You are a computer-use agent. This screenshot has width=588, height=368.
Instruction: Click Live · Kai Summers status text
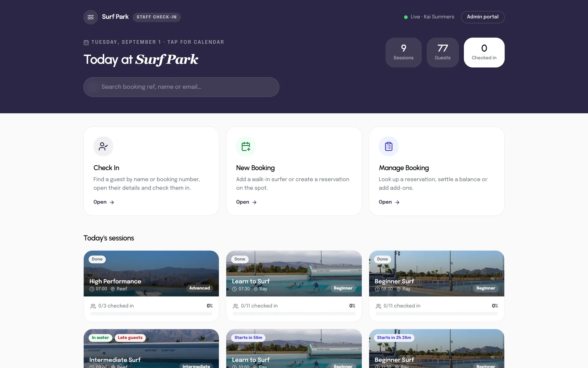(432, 17)
